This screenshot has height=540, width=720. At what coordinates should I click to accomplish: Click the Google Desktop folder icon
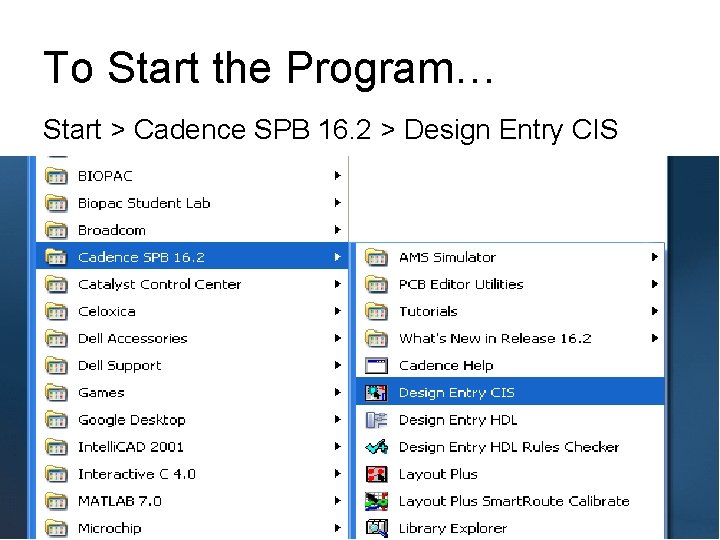click(x=56, y=420)
